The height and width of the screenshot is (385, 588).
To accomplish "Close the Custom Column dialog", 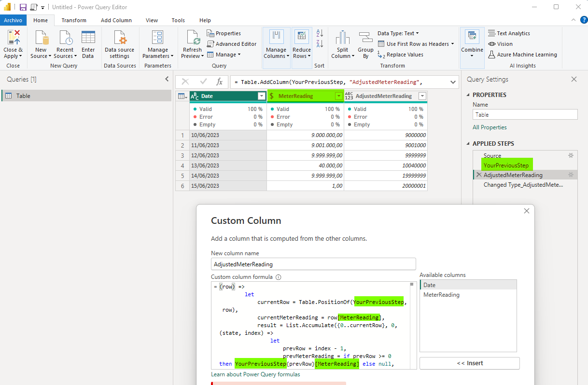I will (527, 211).
